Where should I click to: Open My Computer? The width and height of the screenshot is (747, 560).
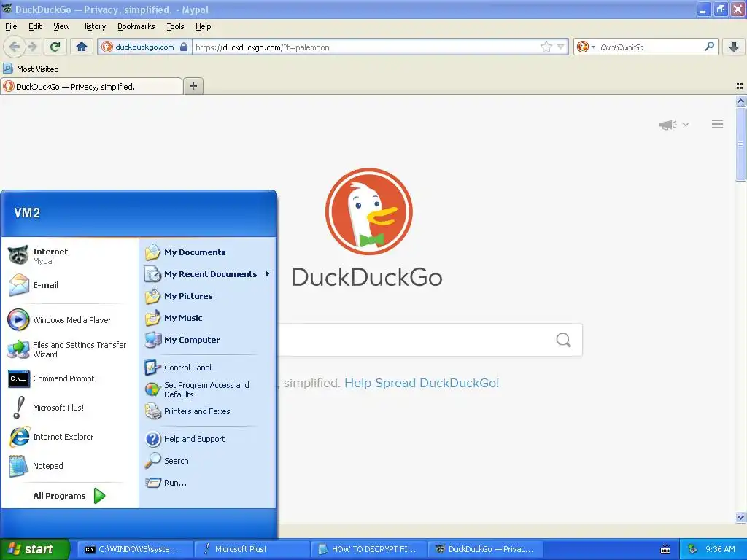click(207, 340)
